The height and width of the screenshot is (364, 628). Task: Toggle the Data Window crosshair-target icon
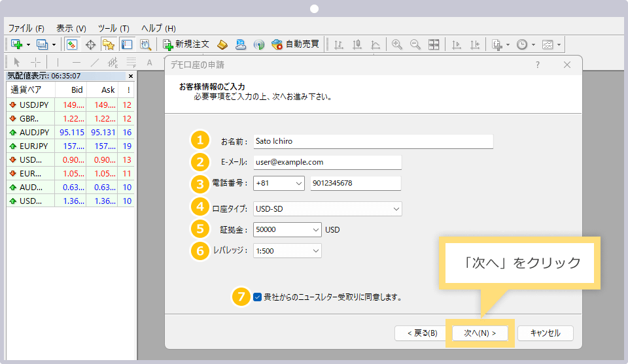90,44
